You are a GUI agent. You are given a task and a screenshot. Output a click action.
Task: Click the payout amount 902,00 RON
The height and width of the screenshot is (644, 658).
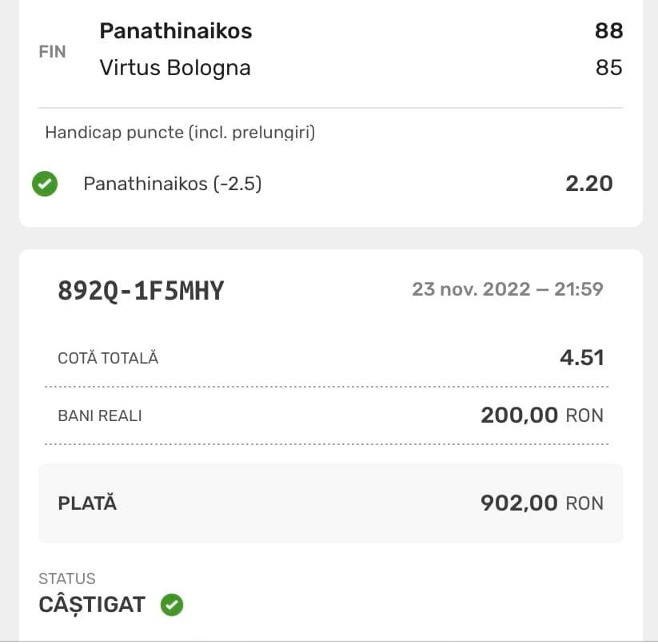(x=541, y=503)
